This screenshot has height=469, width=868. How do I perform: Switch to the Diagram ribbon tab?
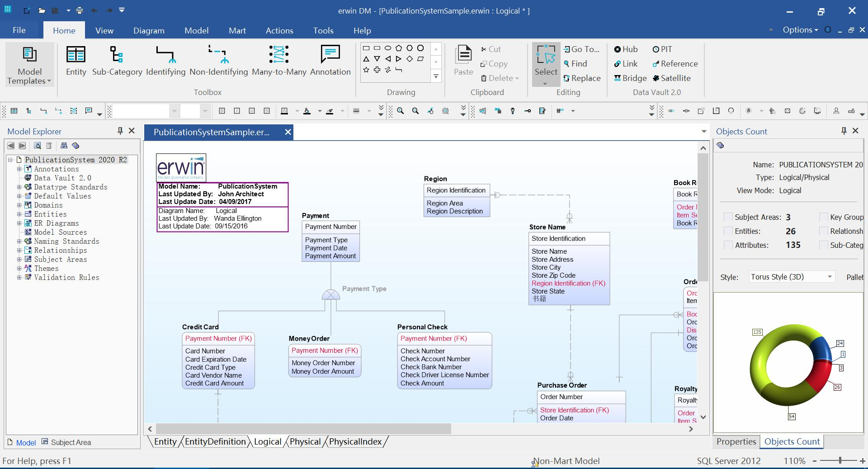(149, 30)
